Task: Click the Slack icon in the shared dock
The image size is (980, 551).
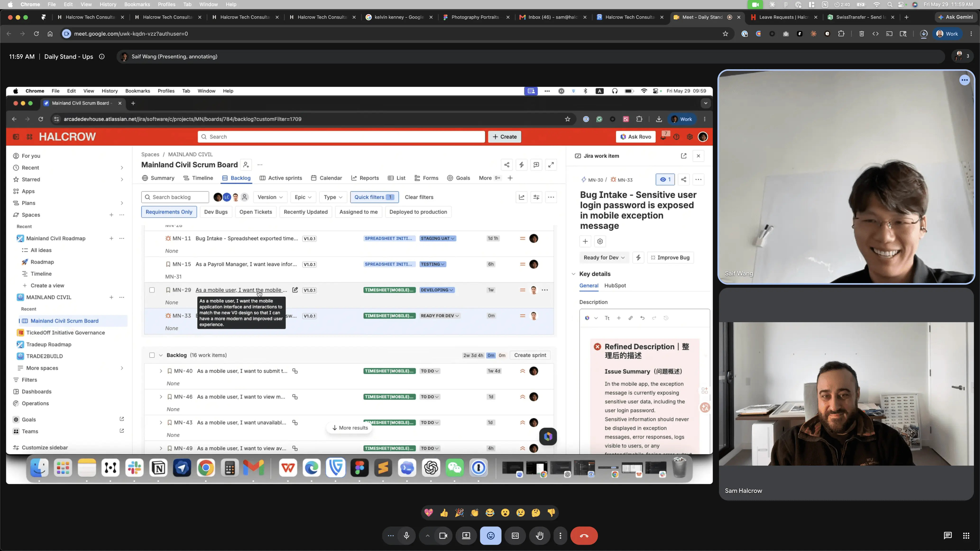Action: [x=134, y=468]
